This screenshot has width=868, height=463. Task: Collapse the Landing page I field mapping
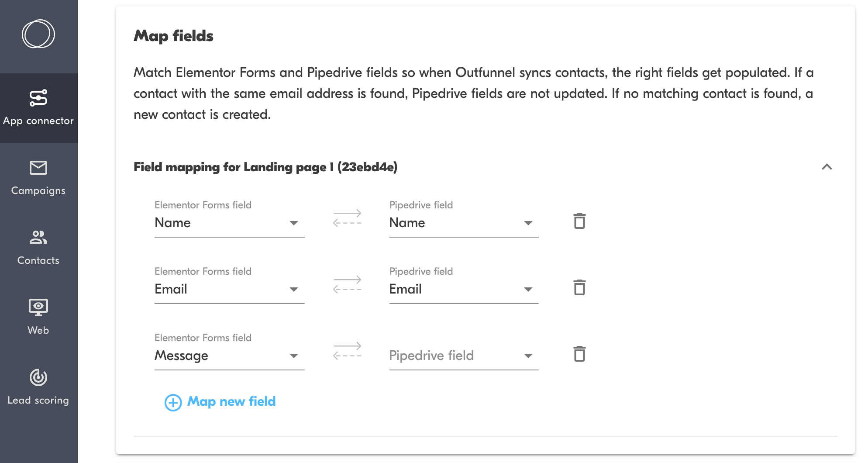827,167
